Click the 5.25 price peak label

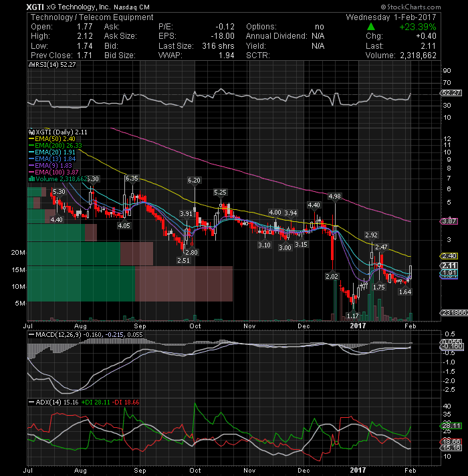coord(220,193)
